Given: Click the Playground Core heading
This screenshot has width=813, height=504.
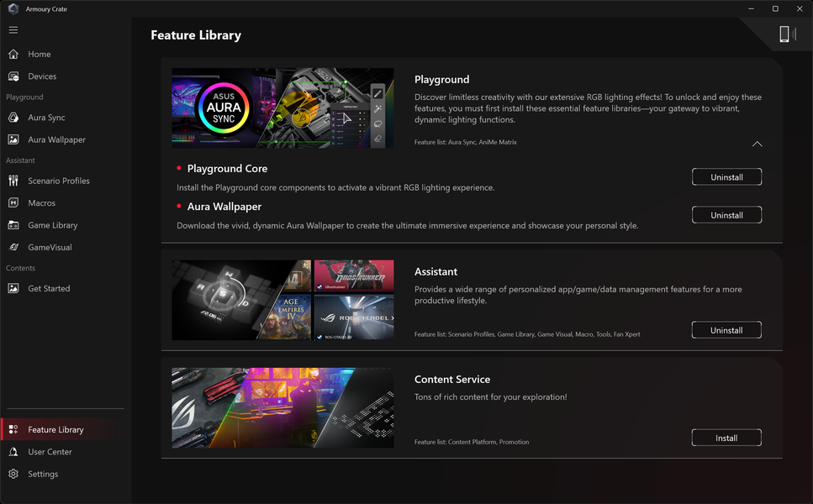Looking at the screenshot, I should click(x=227, y=168).
